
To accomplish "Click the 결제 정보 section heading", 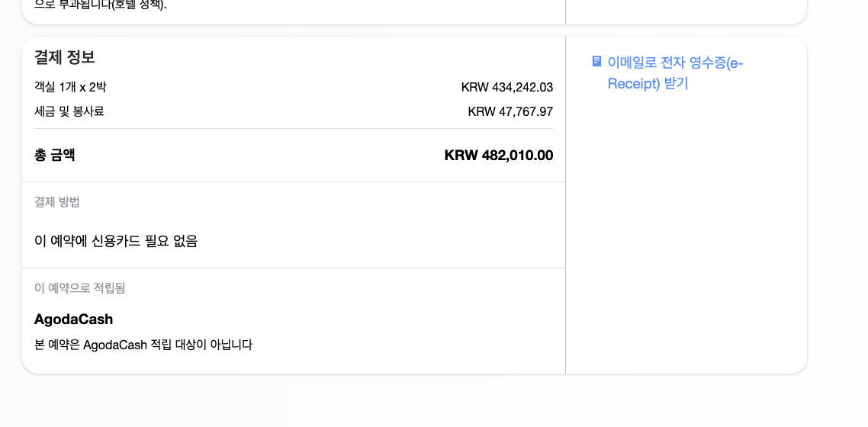I will [65, 57].
